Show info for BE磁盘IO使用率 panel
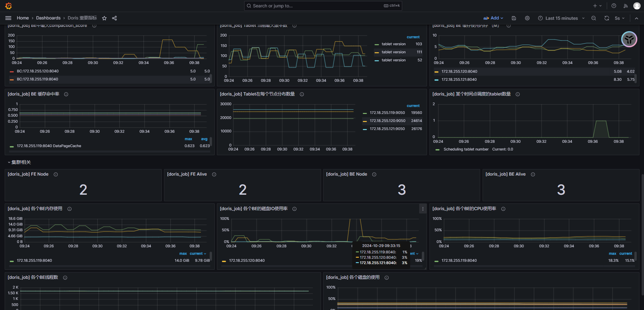The height and width of the screenshot is (310, 644). point(294,209)
